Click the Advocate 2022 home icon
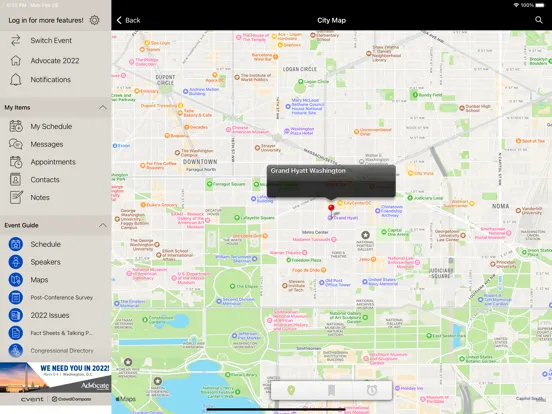The width and height of the screenshot is (552, 414). click(15, 60)
